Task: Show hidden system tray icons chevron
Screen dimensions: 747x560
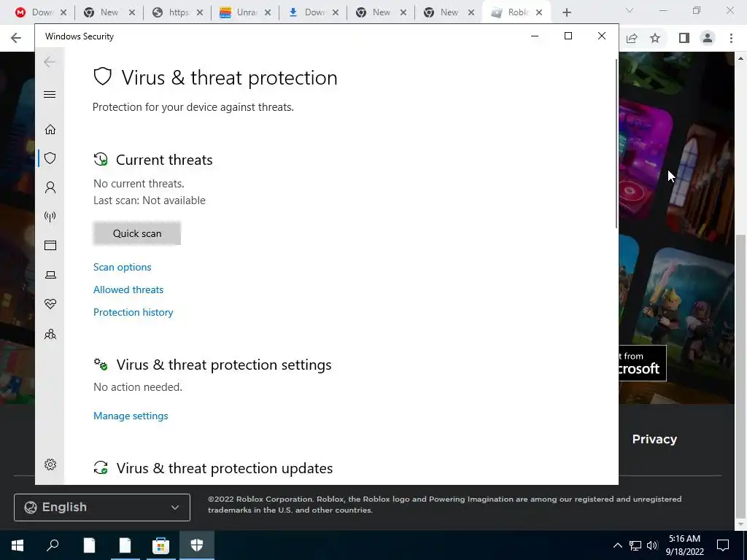Action: (617, 545)
